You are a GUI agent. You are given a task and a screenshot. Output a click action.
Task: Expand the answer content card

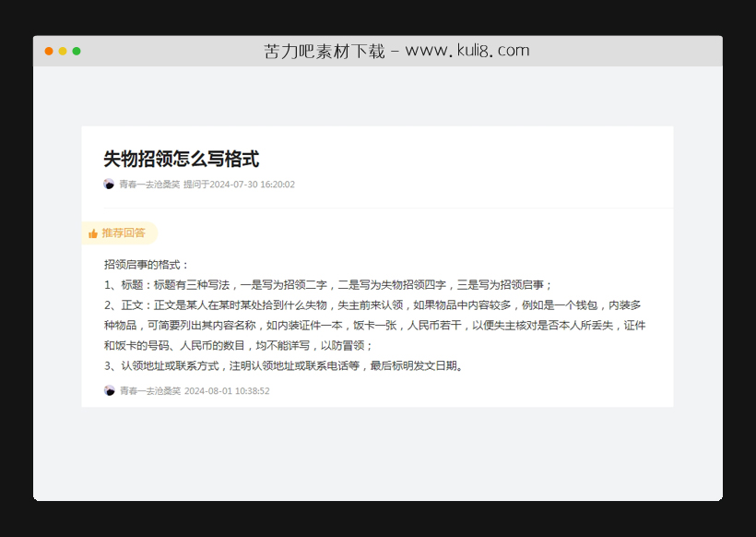378,314
